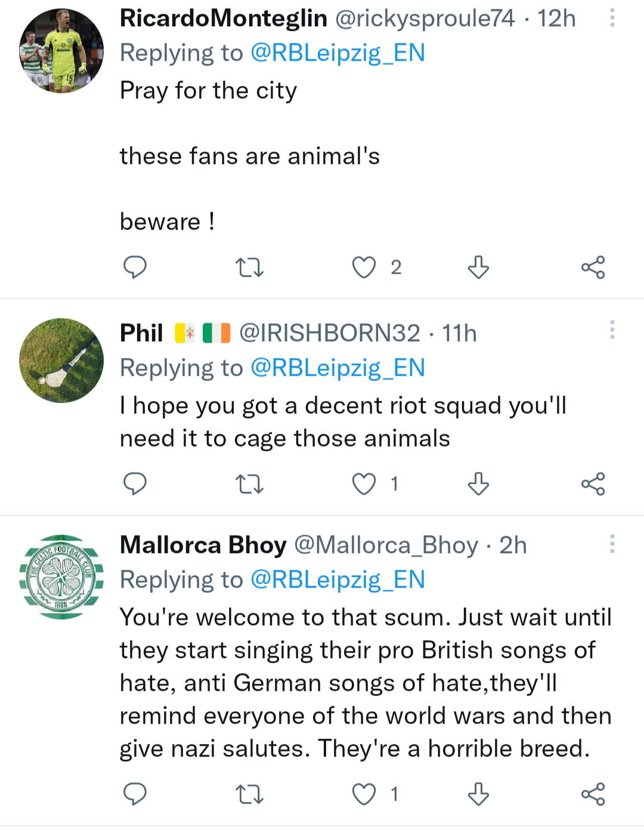Retweet Phil's riot squad tweet
The width and height of the screenshot is (644, 830).
(x=249, y=484)
